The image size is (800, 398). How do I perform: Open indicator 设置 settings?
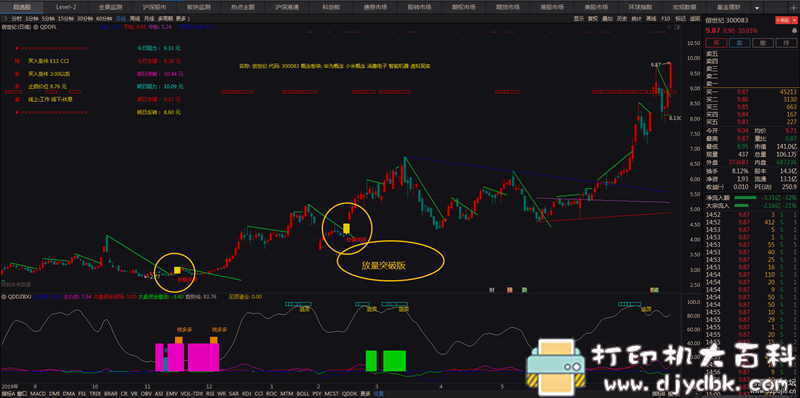pyautogui.click(x=379, y=394)
